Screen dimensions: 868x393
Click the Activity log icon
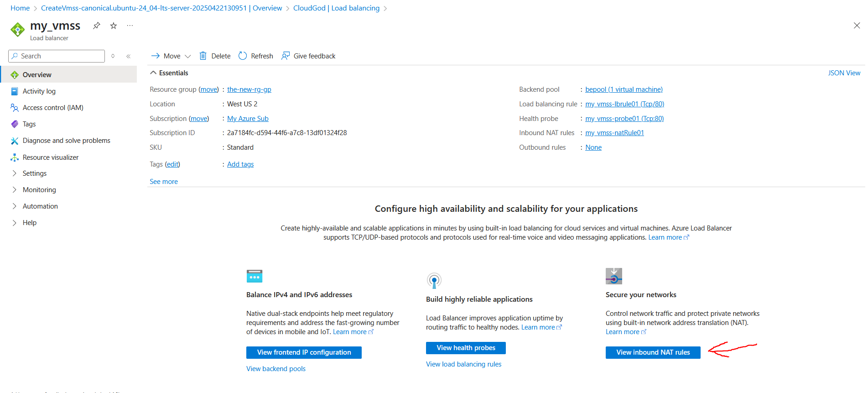click(x=15, y=91)
